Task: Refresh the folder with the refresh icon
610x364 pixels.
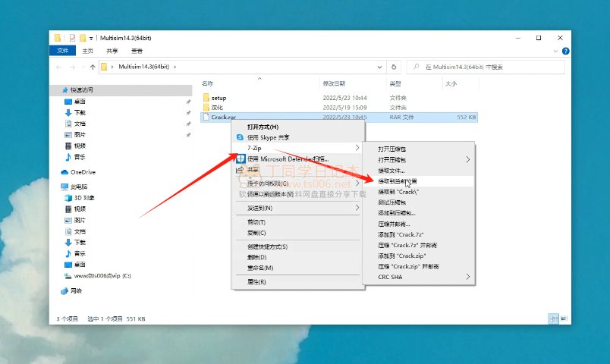Action: click(394, 67)
